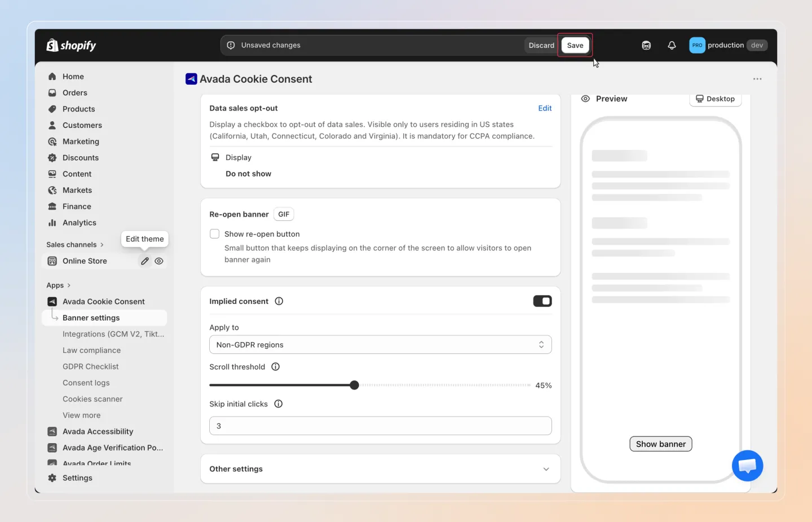Click the Shopify logo
812x522 pixels.
(71, 45)
